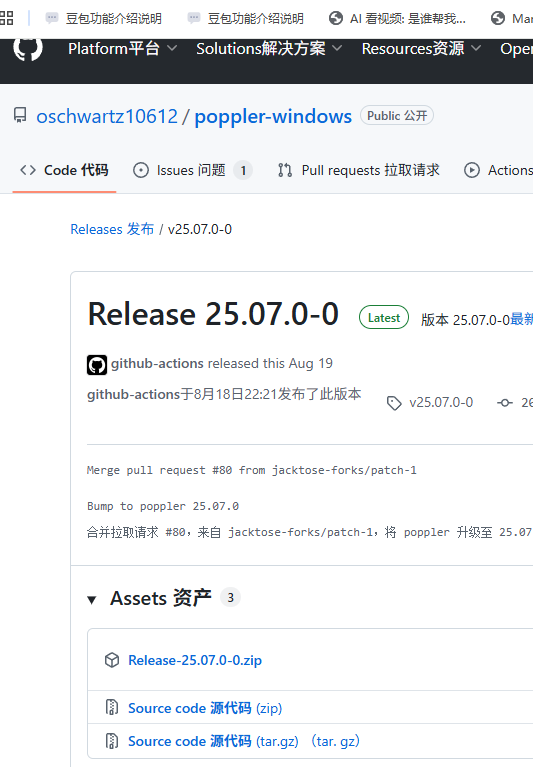
Task: Go to Releases 发布 breadcrumb link
Action: (112, 229)
